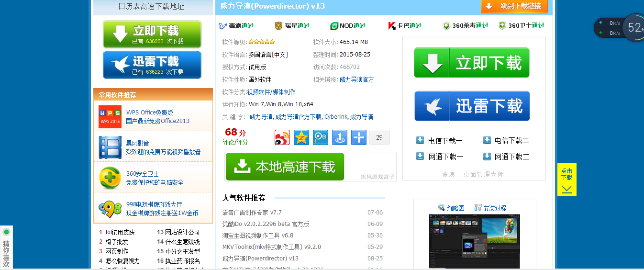Click the lol试用皮肤 ranked link
The width and height of the screenshot is (644, 270).
click(120, 232)
